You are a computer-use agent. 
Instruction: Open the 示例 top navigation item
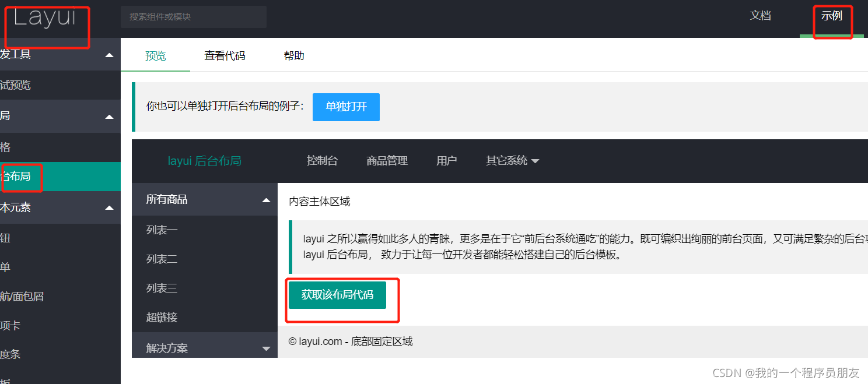point(831,16)
